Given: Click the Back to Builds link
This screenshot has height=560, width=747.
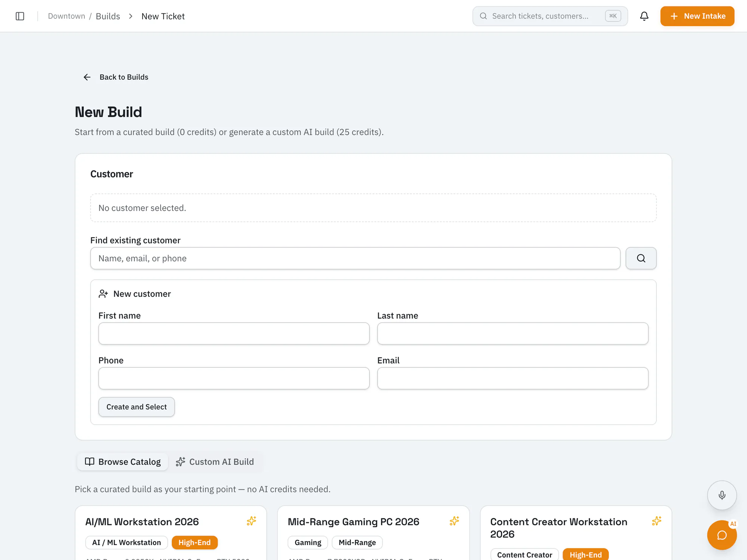Looking at the screenshot, I should click(x=115, y=77).
